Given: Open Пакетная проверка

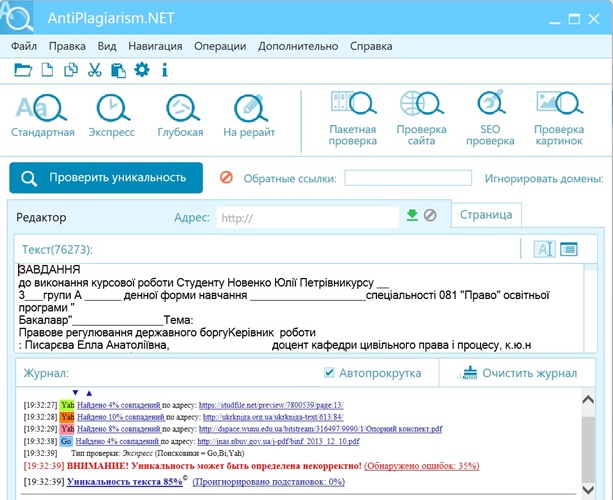Looking at the screenshot, I should (353, 118).
